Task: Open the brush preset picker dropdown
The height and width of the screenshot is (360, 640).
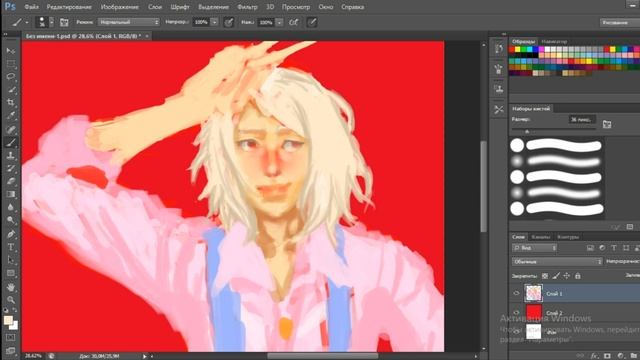Action: 51,22
